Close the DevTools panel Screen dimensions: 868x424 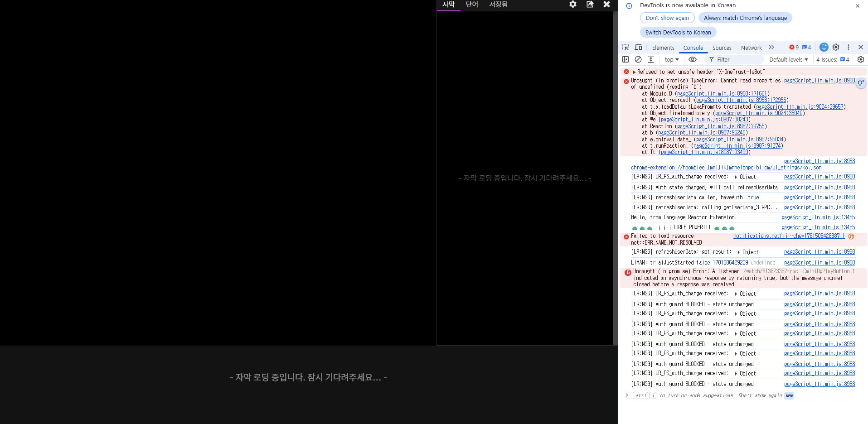(x=861, y=47)
